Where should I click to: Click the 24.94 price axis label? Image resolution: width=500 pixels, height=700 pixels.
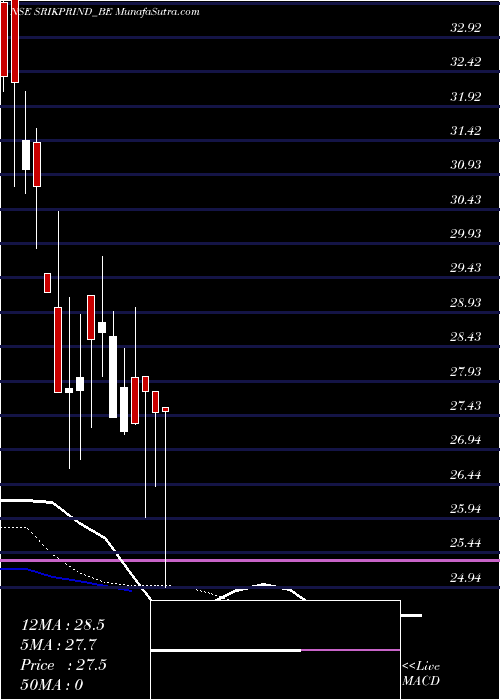465,579
